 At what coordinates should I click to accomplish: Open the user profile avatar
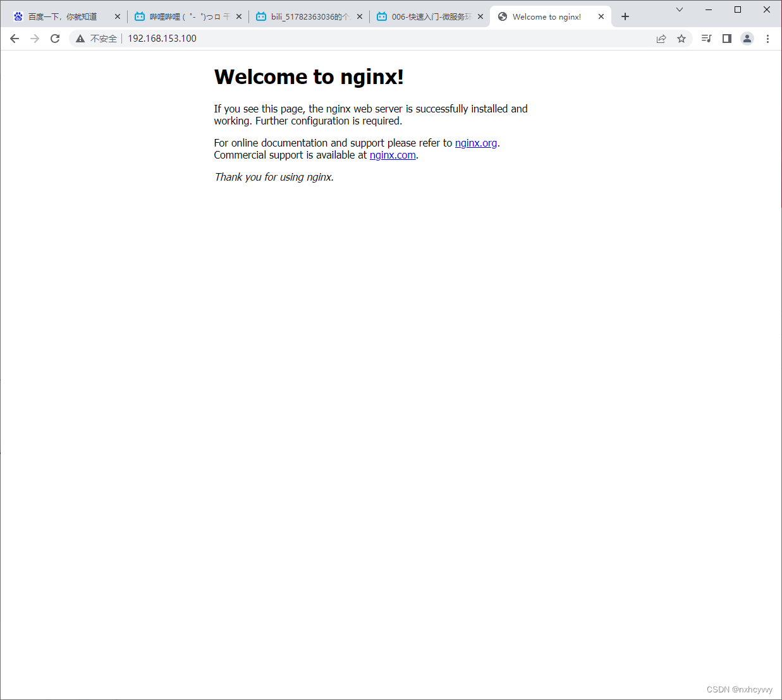[747, 39]
